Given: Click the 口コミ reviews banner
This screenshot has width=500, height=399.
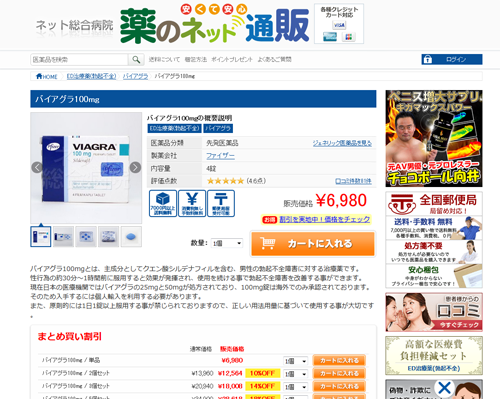Looking at the screenshot, I should (434, 312).
